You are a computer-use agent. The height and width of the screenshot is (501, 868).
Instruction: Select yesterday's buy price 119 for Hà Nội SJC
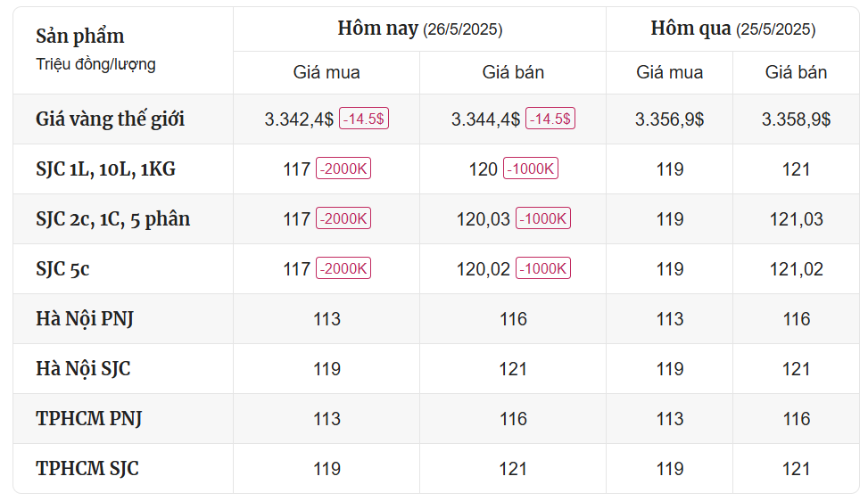[x=670, y=369]
